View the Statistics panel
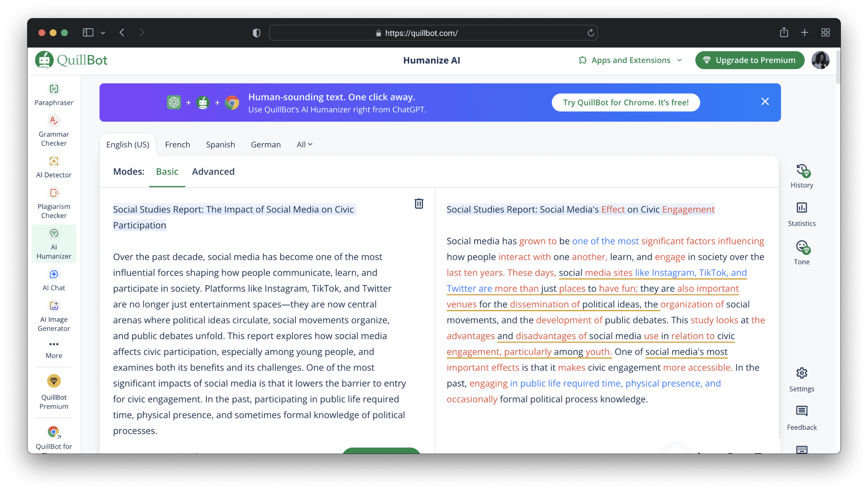This screenshot has height=490, width=868. (801, 214)
